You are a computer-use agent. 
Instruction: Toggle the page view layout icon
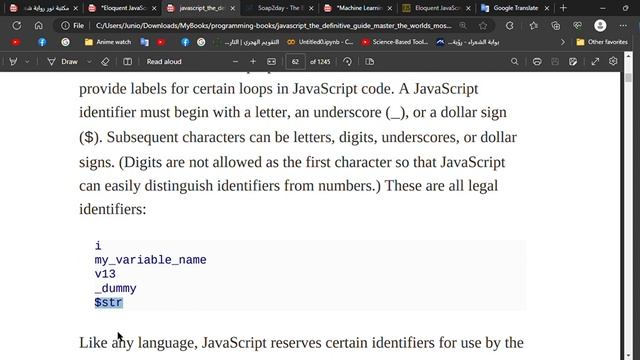click(x=127, y=62)
